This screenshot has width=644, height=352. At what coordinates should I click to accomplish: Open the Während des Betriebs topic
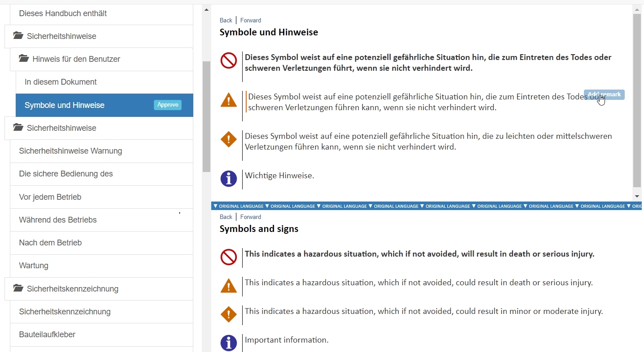click(x=58, y=220)
